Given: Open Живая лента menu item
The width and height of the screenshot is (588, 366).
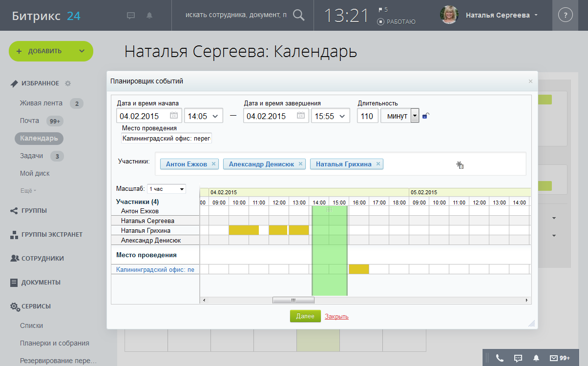Looking at the screenshot, I should [41, 103].
